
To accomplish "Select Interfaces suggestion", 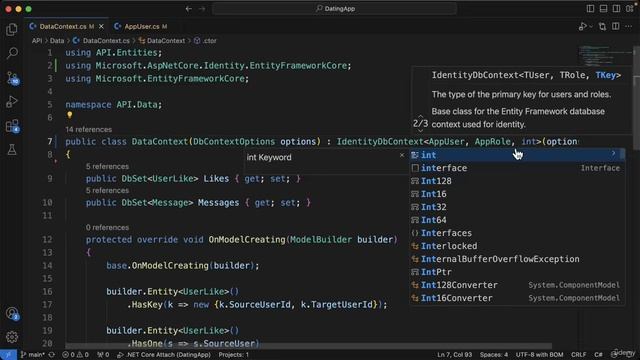I will coord(517,233).
